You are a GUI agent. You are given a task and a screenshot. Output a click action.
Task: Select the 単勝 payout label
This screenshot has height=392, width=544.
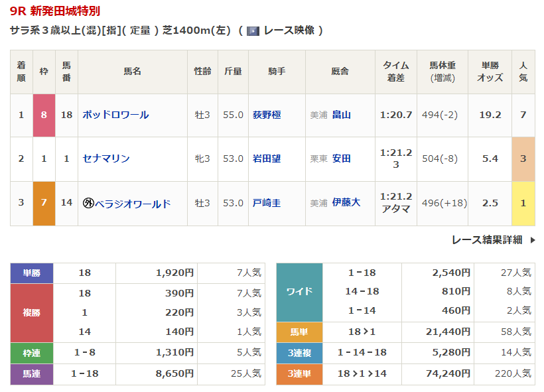[32, 273]
